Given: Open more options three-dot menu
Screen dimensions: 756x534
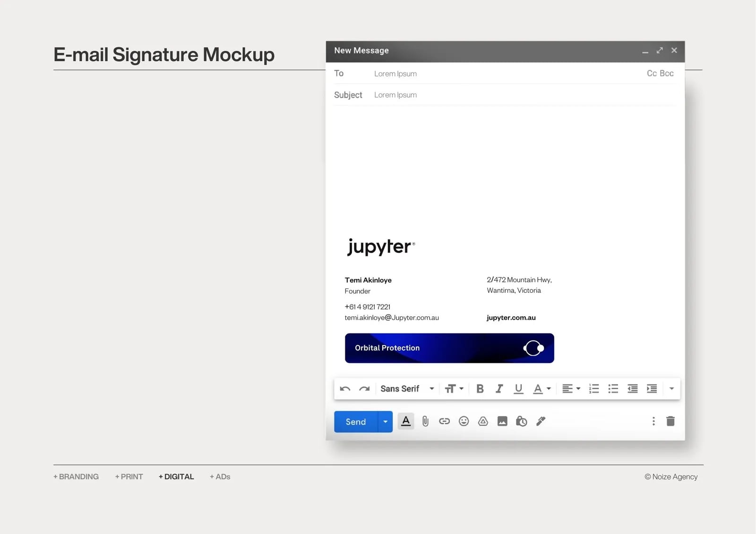Looking at the screenshot, I should 653,421.
